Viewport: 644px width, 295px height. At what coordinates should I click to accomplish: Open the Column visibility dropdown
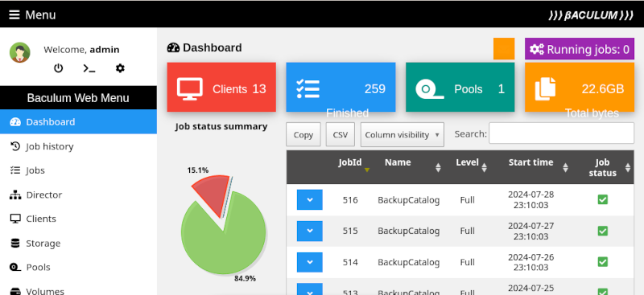pos(402,134)
